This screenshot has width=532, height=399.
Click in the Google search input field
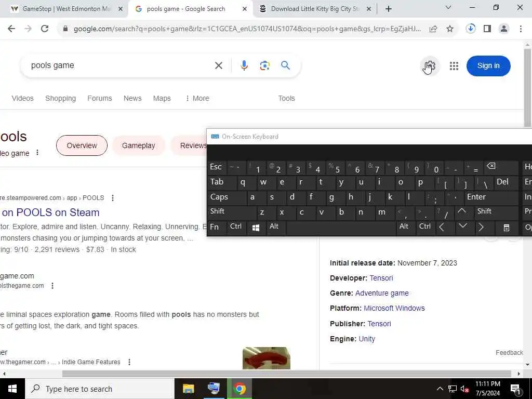(x=119, y=65)
